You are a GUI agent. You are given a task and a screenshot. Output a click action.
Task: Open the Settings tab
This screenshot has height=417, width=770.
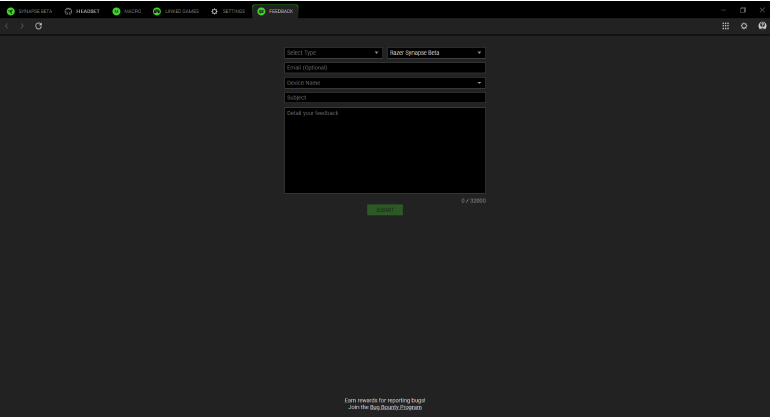[228, 11]
